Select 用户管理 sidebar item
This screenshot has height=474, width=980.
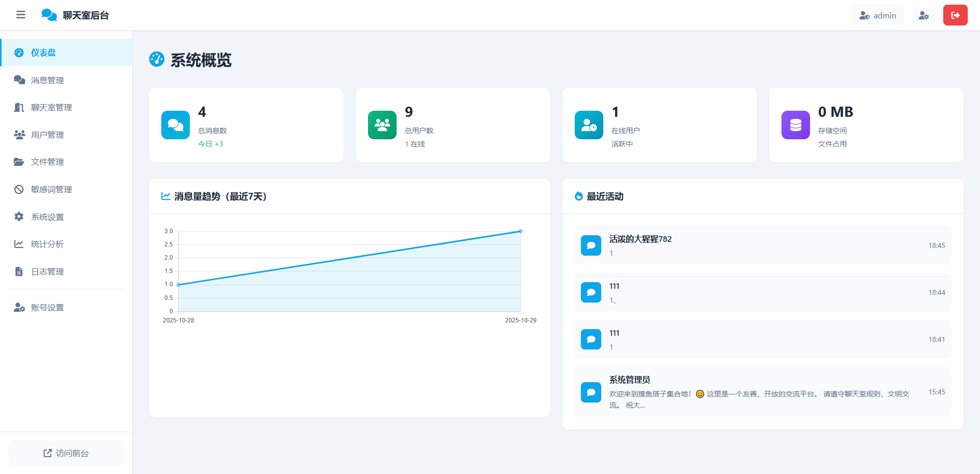click(47, 135)
